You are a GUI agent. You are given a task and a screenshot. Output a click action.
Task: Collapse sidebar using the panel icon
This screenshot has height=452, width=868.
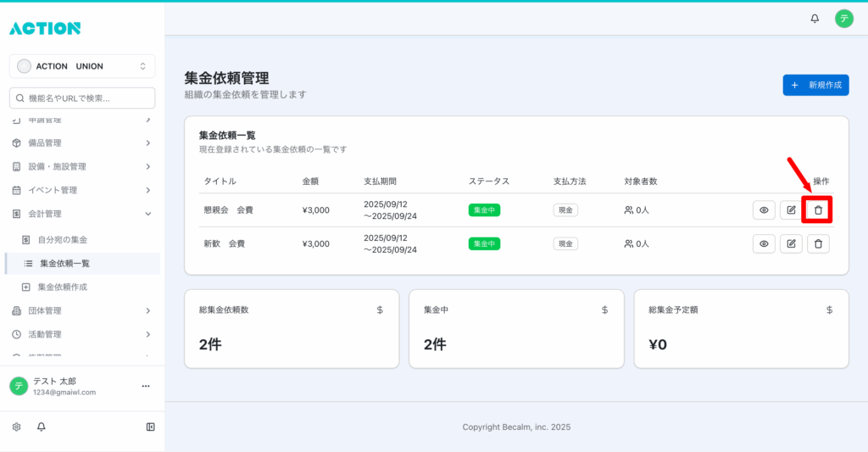pyautogui.click(x=150, y=427)
